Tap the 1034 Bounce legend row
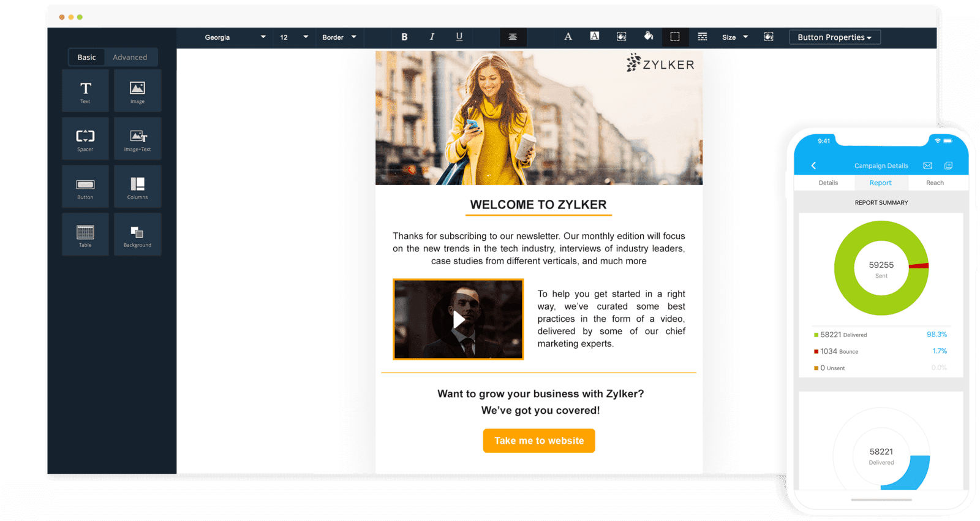The image size is (980, 521). [881, 351]
